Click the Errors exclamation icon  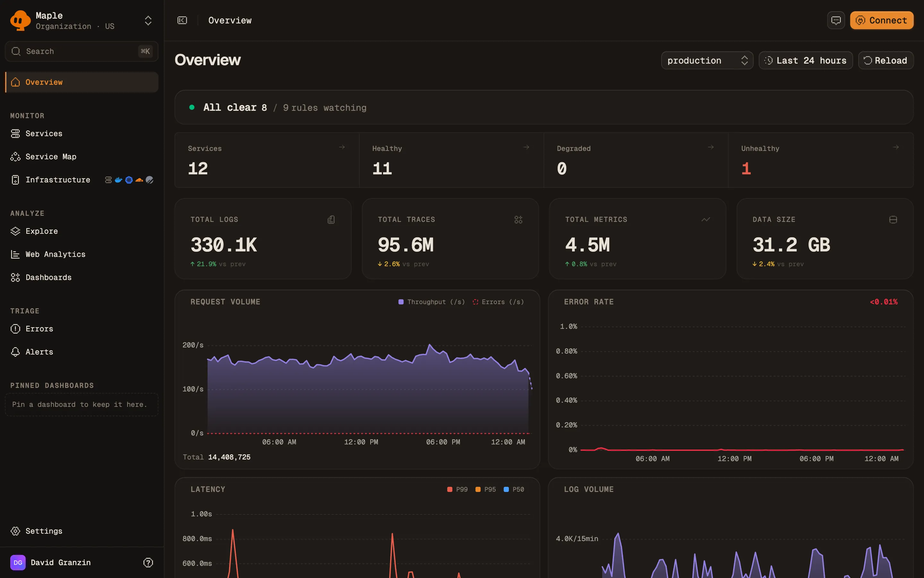tap(15, 329)
